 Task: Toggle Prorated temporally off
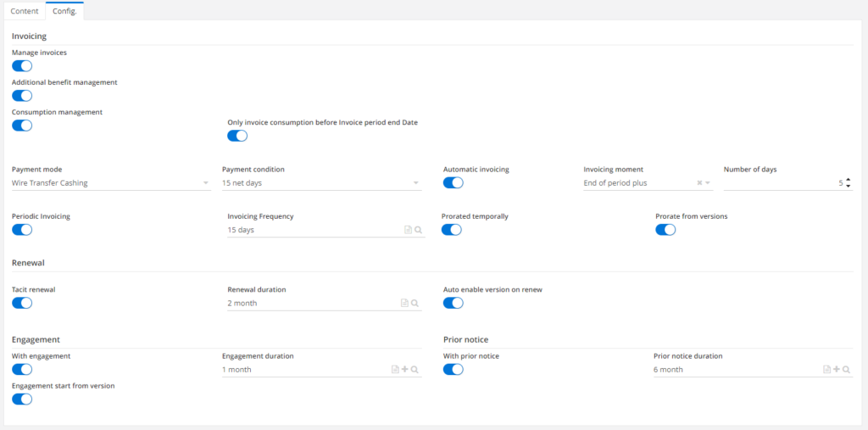pos(452,230)
